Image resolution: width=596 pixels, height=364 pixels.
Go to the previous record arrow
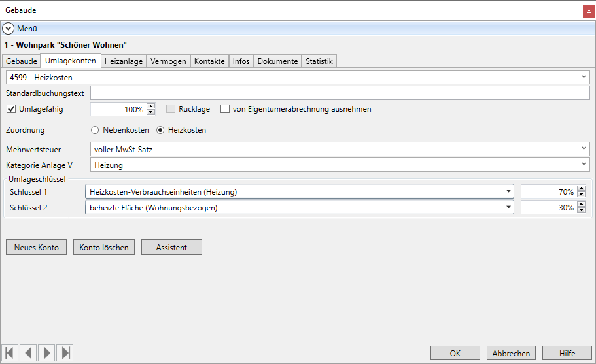pos(28,354)
